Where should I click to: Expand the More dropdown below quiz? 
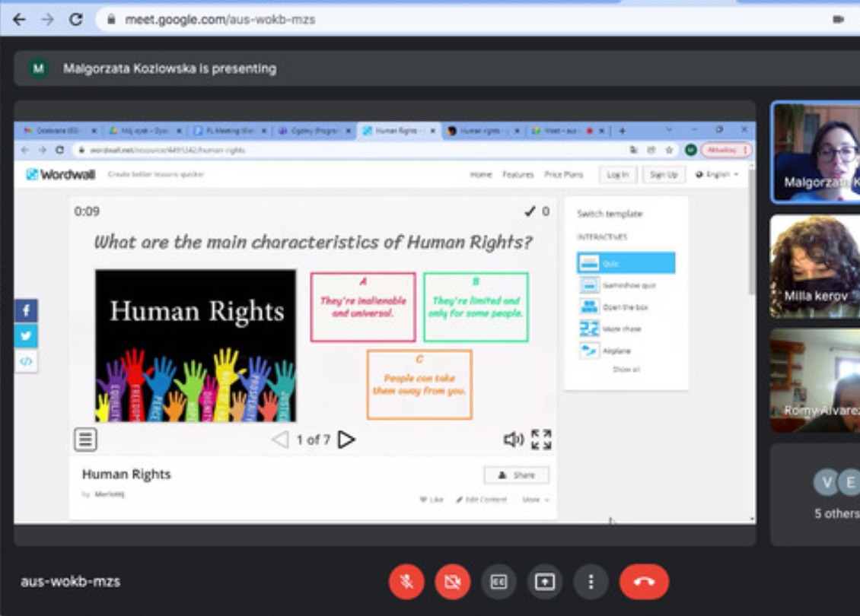(x=535, y=500)
